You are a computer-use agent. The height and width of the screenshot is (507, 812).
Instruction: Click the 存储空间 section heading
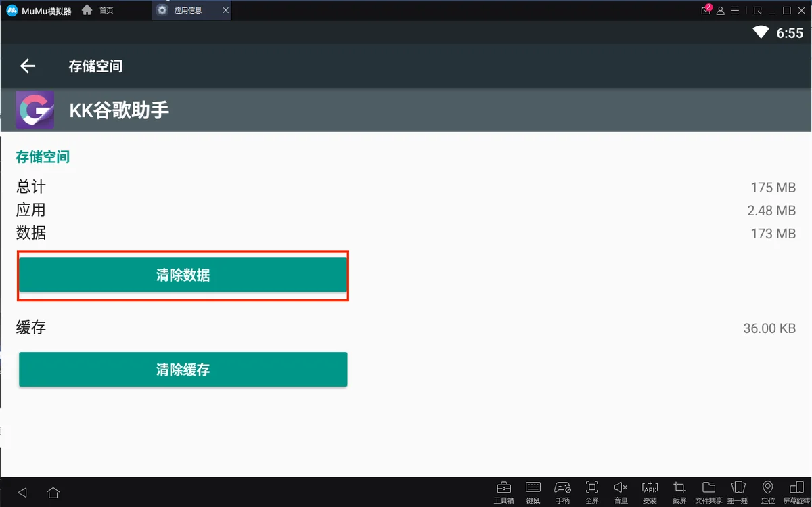[x=43, y=157]
